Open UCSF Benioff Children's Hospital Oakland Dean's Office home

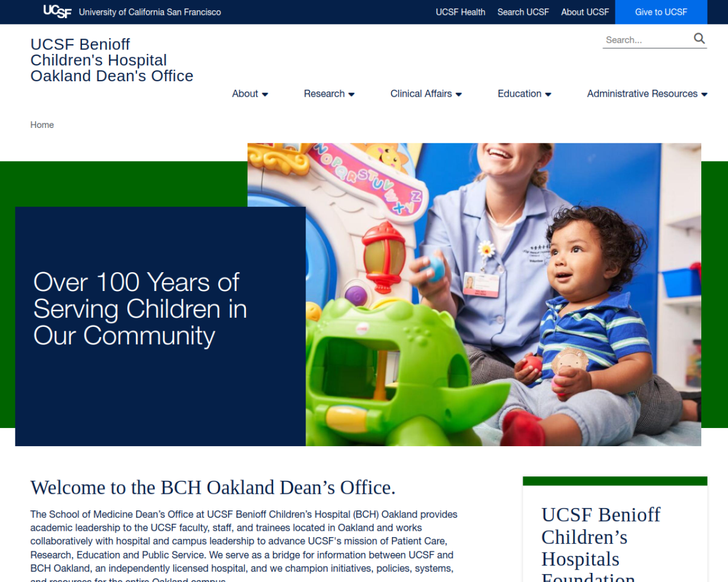click(x=111, y=60)
